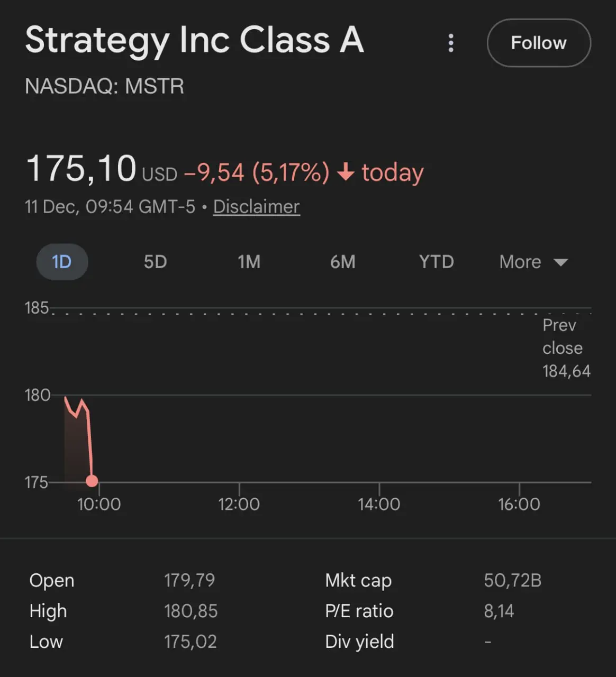
Task: Click the current price dot on chart
Action: pyautogui.click(x=92, y=481)
